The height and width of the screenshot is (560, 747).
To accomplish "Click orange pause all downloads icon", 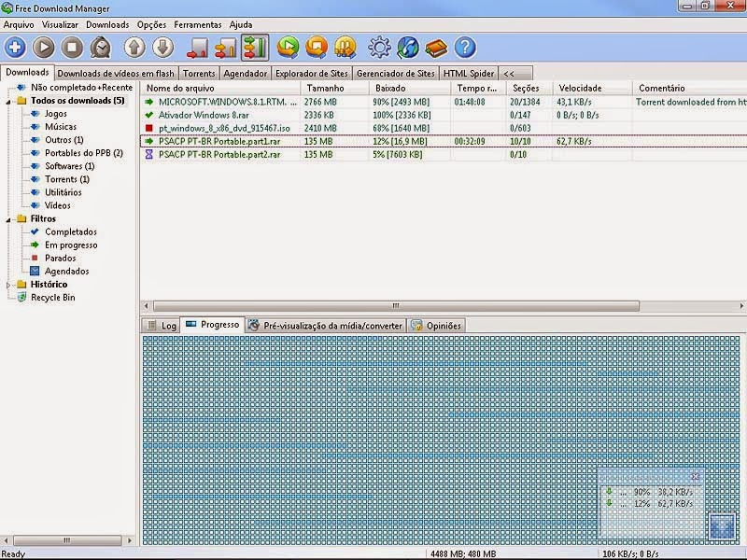I will [x=345, y=48].
